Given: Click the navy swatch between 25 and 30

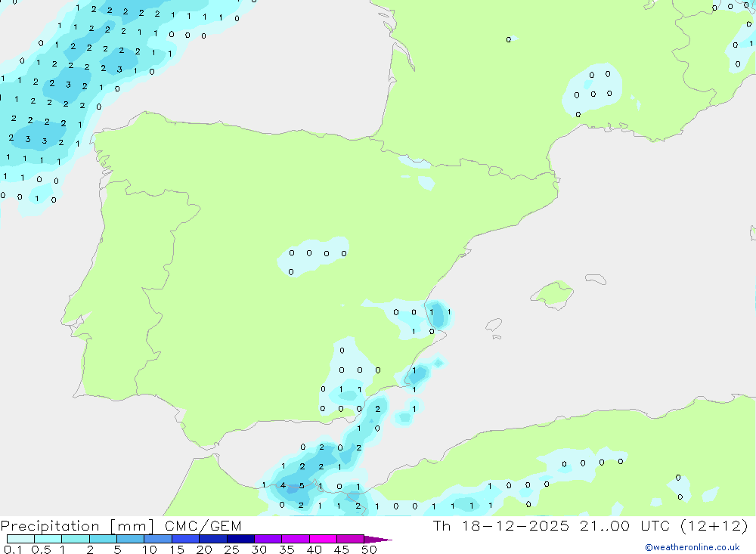Looking at the screenshot, I should [240, 539].
